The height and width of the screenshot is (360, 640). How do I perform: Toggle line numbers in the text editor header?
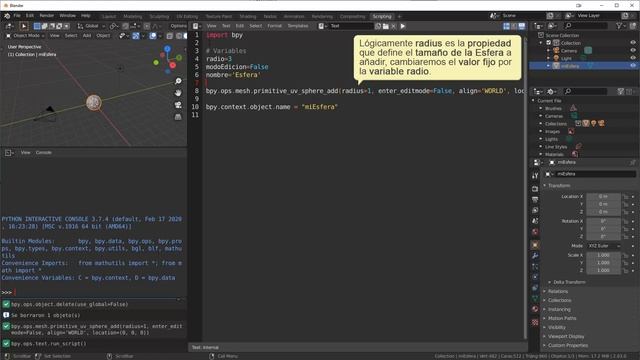(506, 26)
